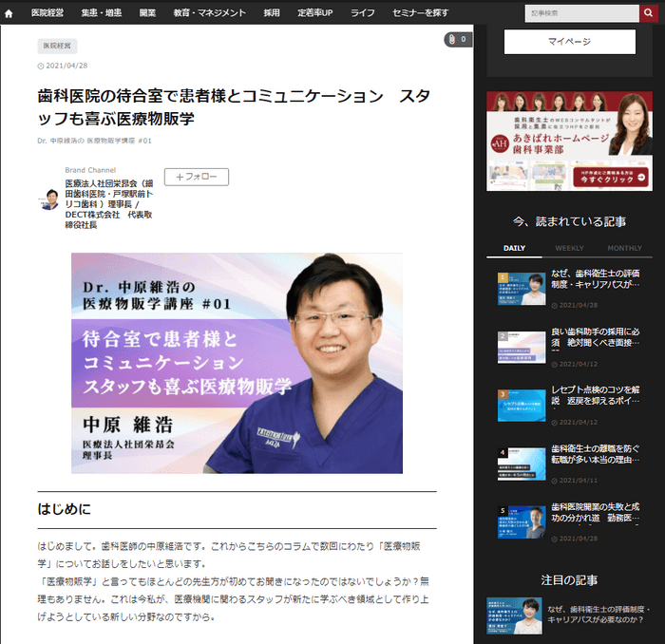This screenshot has width=665, height=644.
Task: Switch to the WEEKLY ranking tab
Action: pyautogui.click(x=569, y=248)
